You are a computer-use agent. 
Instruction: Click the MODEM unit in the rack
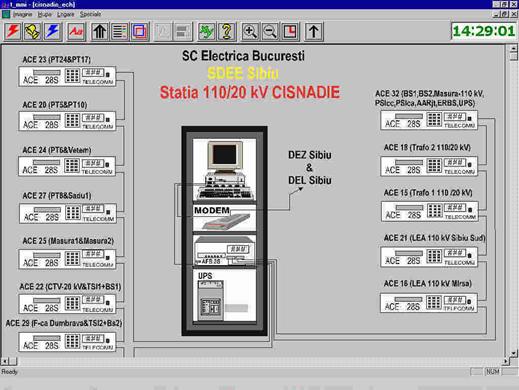pos(224,218)
